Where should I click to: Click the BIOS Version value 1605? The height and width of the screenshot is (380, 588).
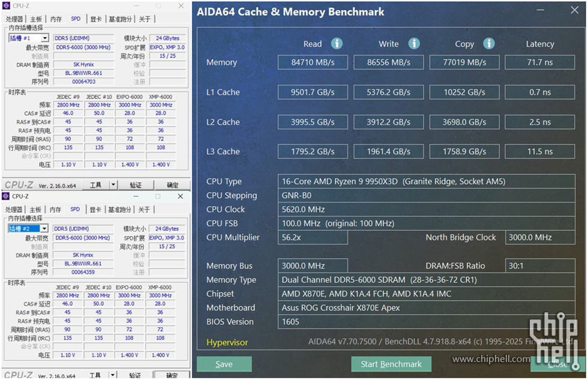pos(427,321)
